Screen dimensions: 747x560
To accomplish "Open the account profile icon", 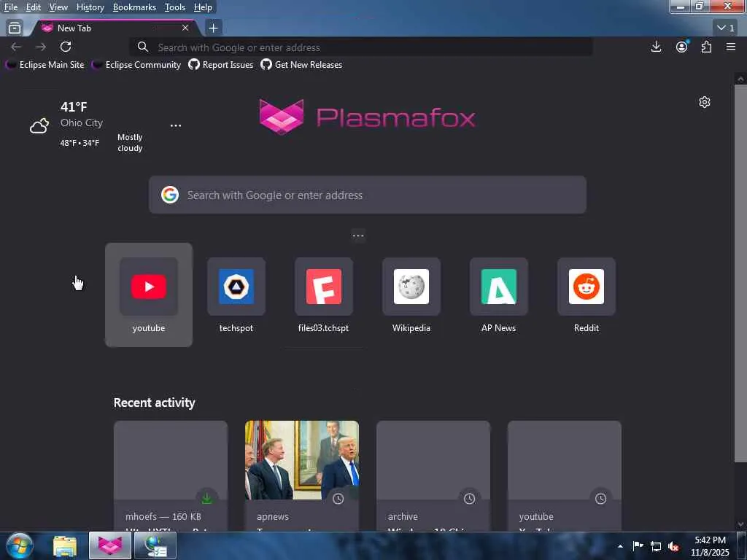I will 682,47.
